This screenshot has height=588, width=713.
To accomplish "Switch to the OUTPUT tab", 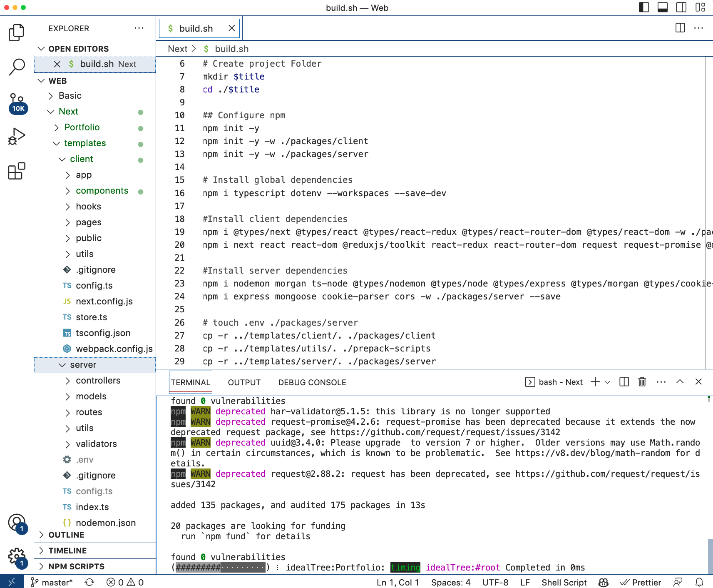I will point(244,382).
